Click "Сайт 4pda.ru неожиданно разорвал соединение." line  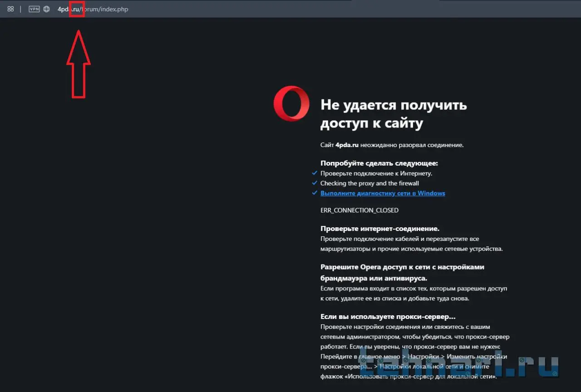(x=392, y=145)
